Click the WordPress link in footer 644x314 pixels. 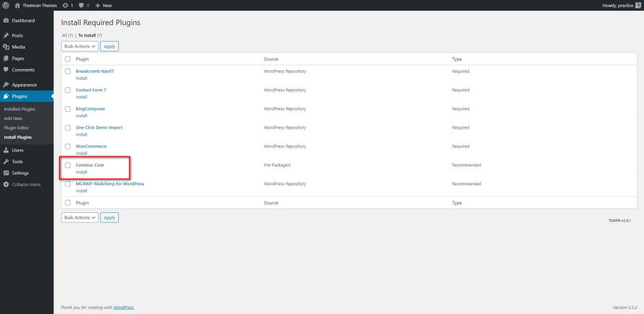pos(123,308)
